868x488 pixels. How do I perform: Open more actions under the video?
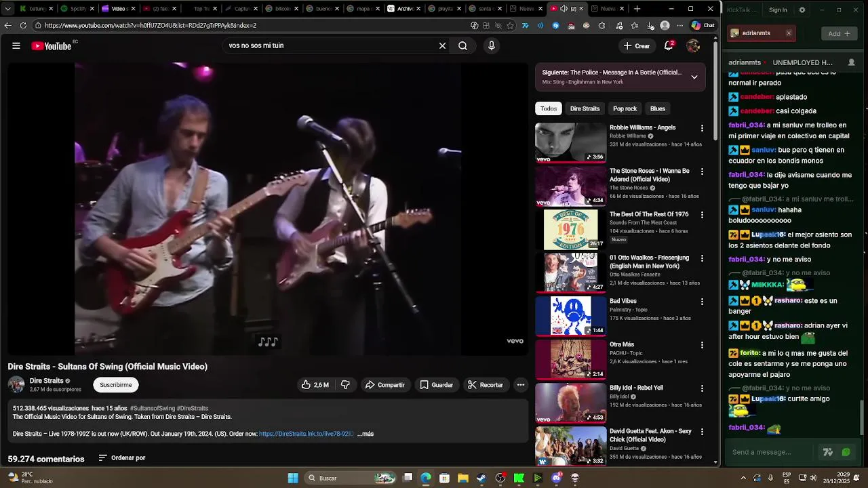click(x=521, y=385)
